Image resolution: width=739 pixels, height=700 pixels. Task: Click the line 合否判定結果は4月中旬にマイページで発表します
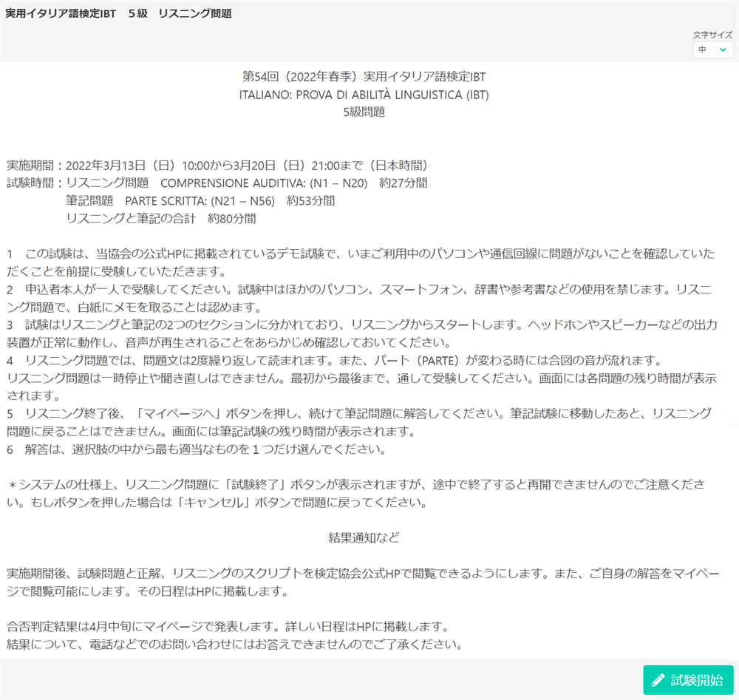pos(229,627)
